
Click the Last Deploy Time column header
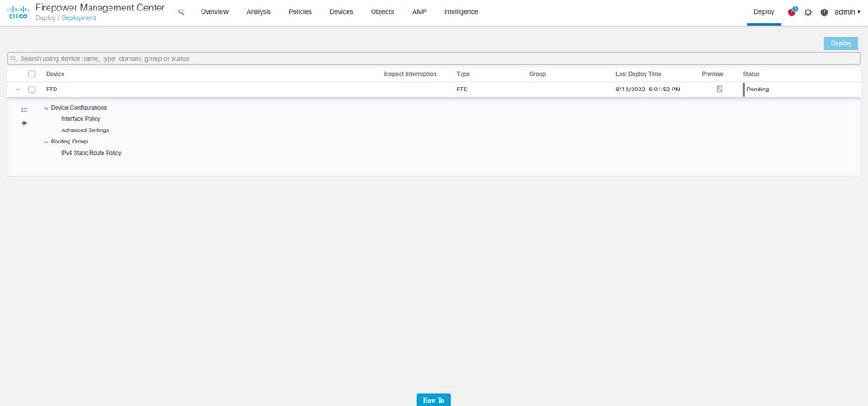point(639,74)
